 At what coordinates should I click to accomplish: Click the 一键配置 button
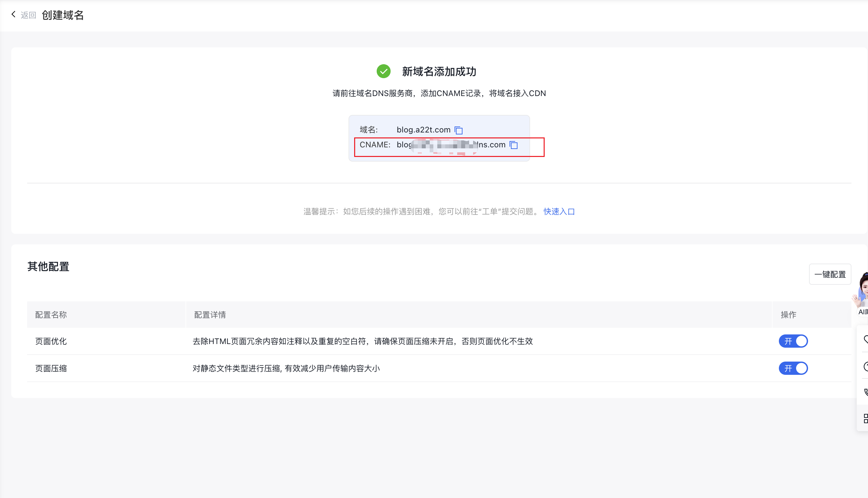click(830, 274)
